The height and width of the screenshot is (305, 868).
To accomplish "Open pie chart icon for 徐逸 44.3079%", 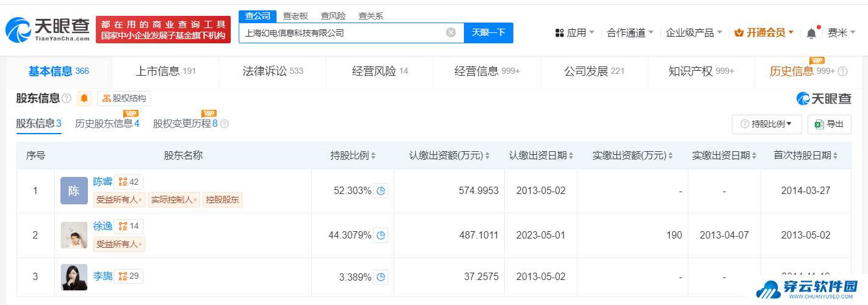I will 381,235.
